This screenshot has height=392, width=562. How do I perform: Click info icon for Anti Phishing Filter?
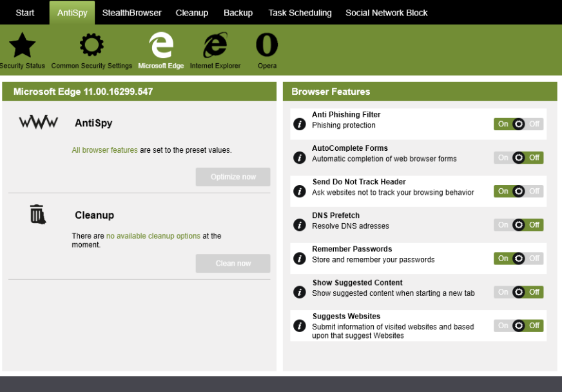click(x=299, y=124)
